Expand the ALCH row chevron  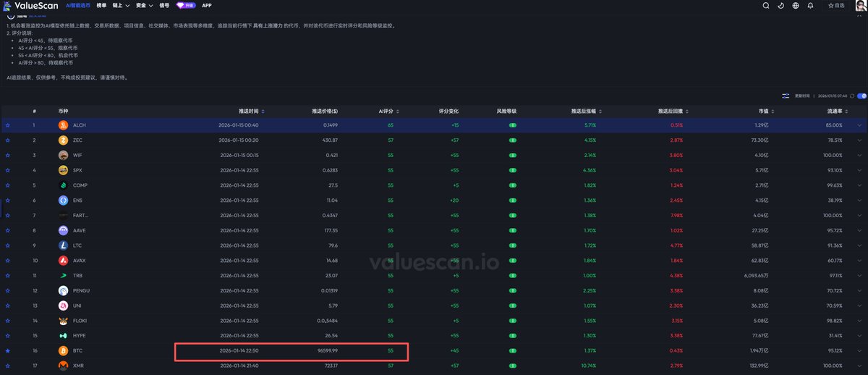click(859, 125)
